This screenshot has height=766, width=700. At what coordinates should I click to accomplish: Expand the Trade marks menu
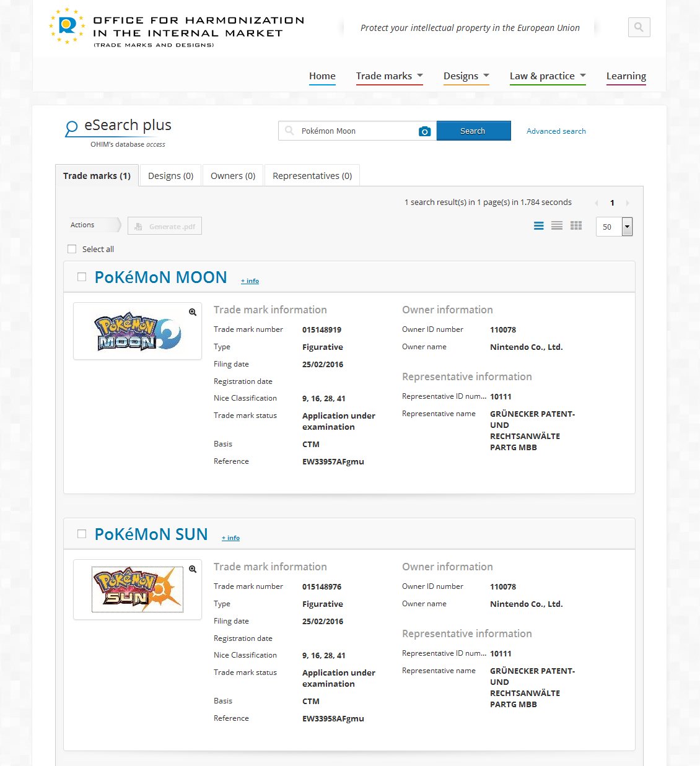[x=389, y=76]
